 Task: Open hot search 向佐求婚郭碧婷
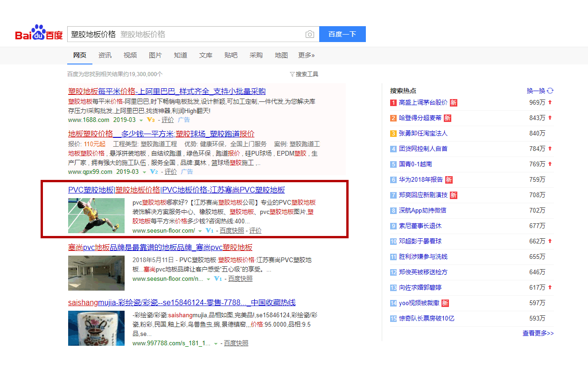(x=420, y=287)
